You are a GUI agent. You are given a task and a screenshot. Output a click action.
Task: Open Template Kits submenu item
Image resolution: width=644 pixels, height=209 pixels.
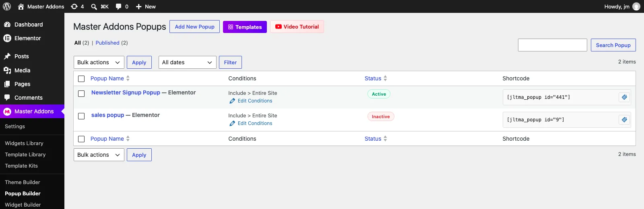point(21,166)
